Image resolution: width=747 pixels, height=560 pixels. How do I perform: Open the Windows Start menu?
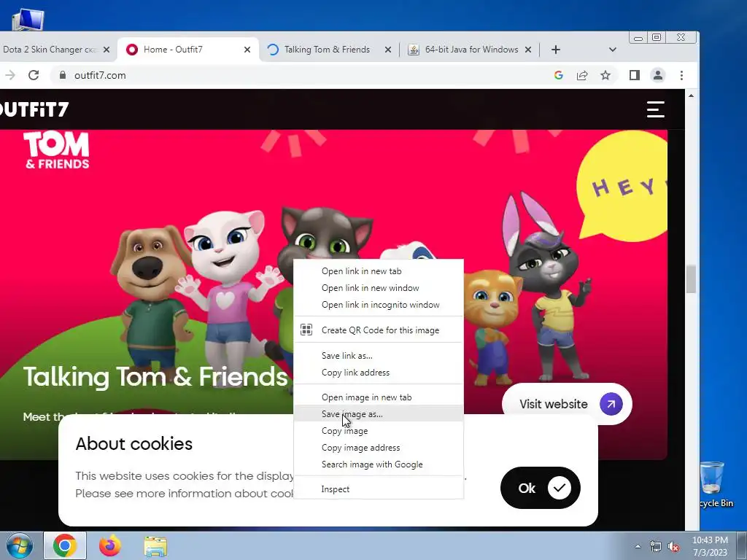(20, 546)
